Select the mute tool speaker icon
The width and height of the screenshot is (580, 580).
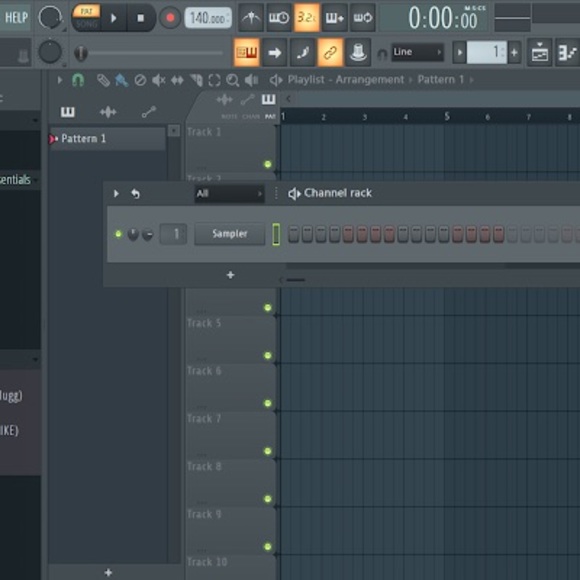coord(158,80)
